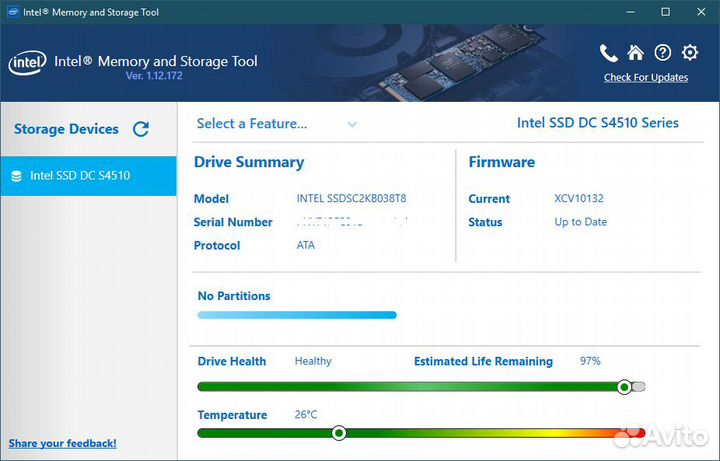Click the Healthy drive health value
720x461 pixels.
313,361
